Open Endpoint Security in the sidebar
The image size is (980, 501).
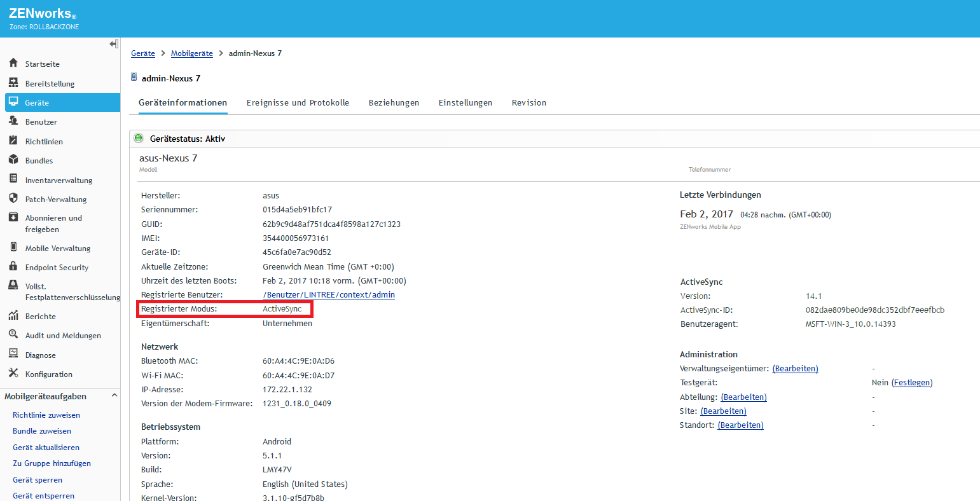(57, 267)
